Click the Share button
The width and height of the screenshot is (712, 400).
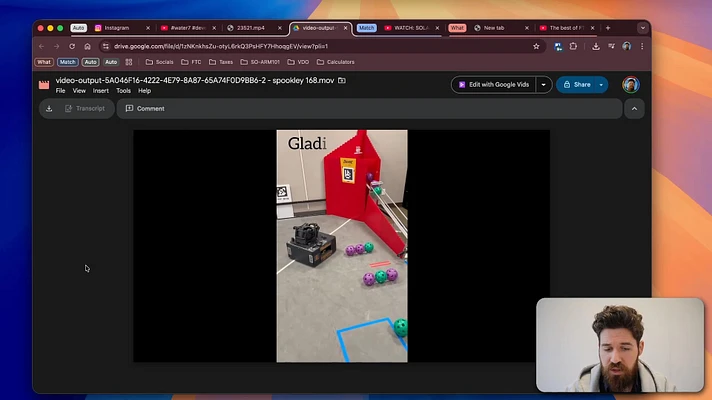click(x=577, y=85)
